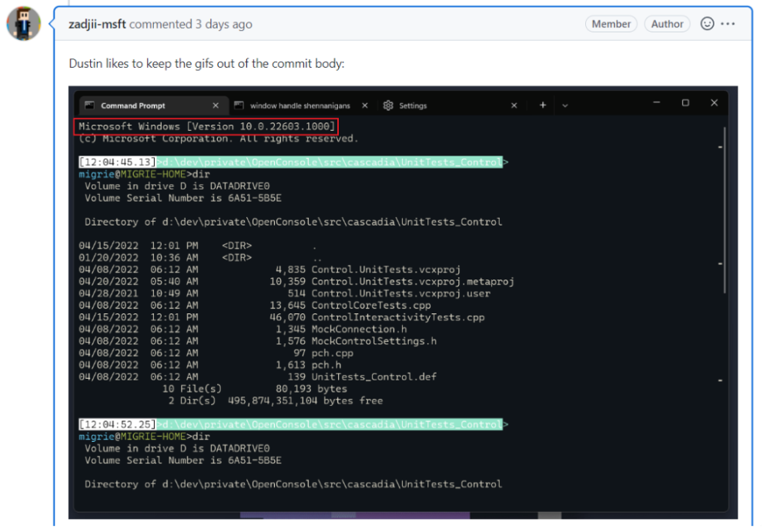Switch to window handle shennanigans tab
Screen dimensions: 770x532
[x=300, y=105]
